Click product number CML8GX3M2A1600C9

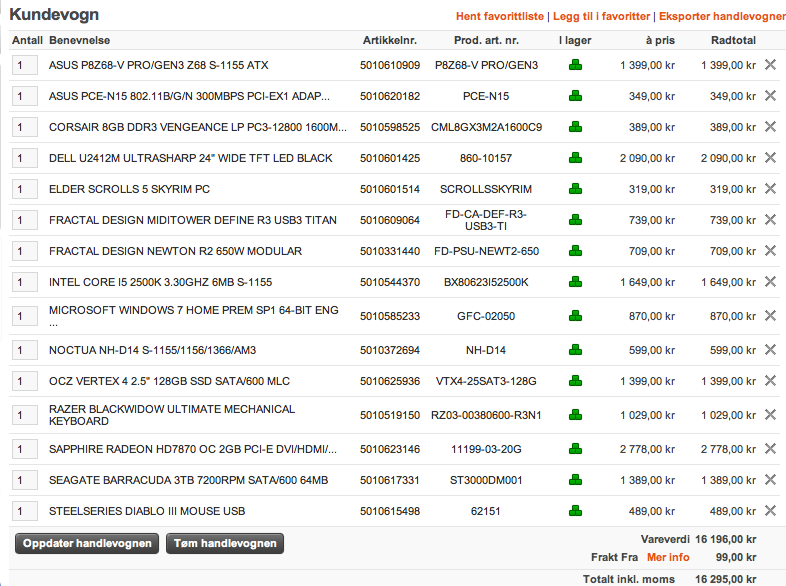(486, 127)
